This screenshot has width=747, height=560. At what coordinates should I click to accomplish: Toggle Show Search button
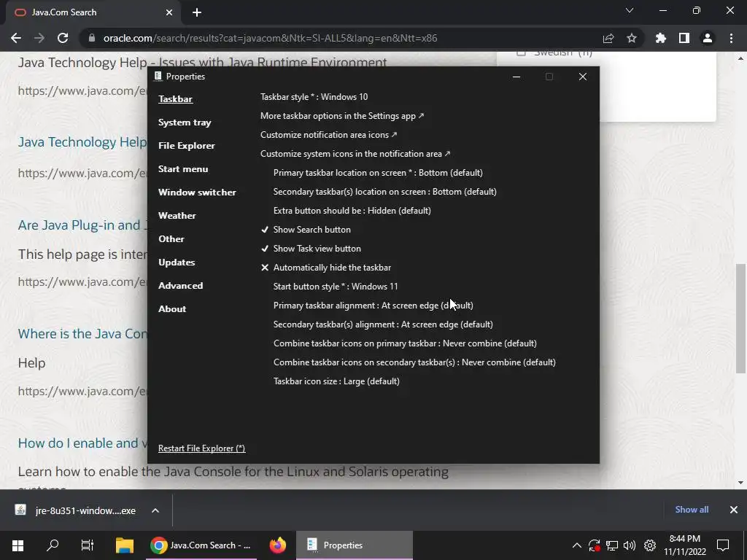pos(306,230)
